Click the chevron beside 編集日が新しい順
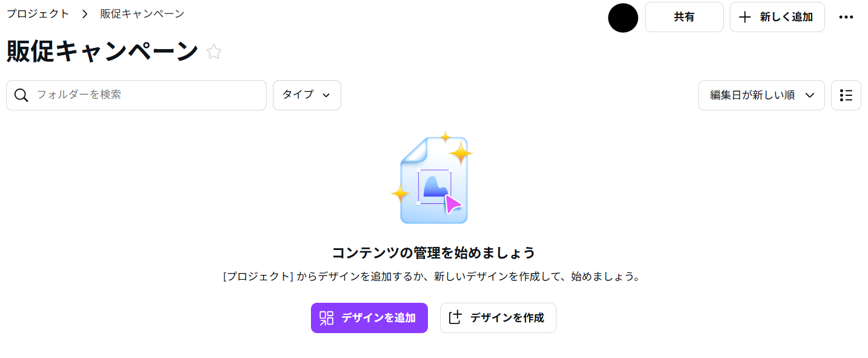Viewport: 868px width, 358px height. 810,95
